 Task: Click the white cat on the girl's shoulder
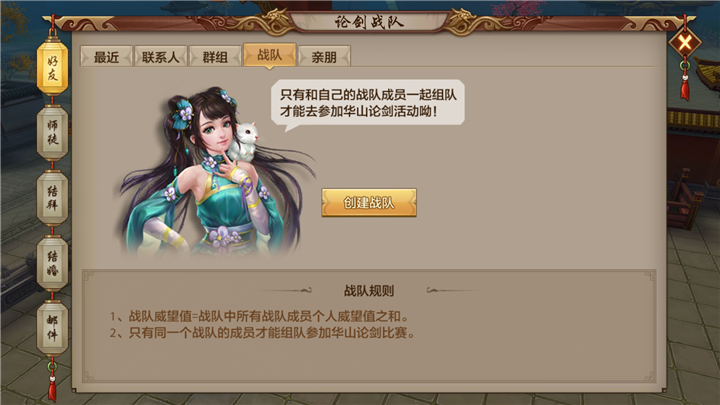click(244, 141)
